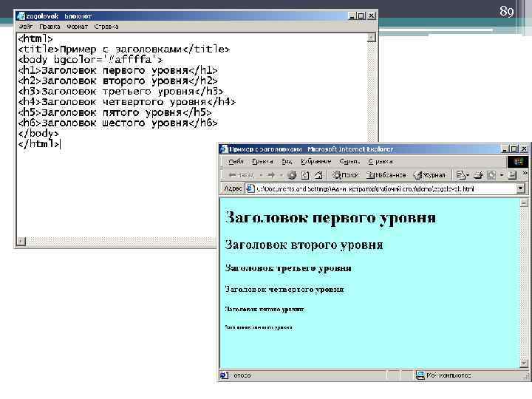This screenshot has width=532, height=399.
Task: Click the 'Заголовок третьего уровня' heading on the page
Action: (288, 268)
